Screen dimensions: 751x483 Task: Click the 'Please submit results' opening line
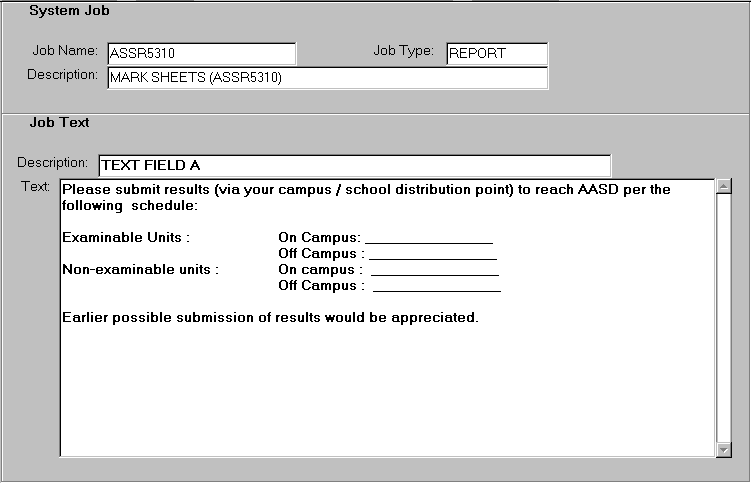point(366,189)
